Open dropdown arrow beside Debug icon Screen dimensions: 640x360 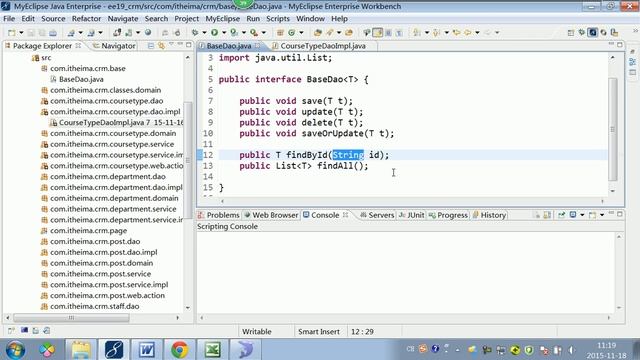click(204, 33)
